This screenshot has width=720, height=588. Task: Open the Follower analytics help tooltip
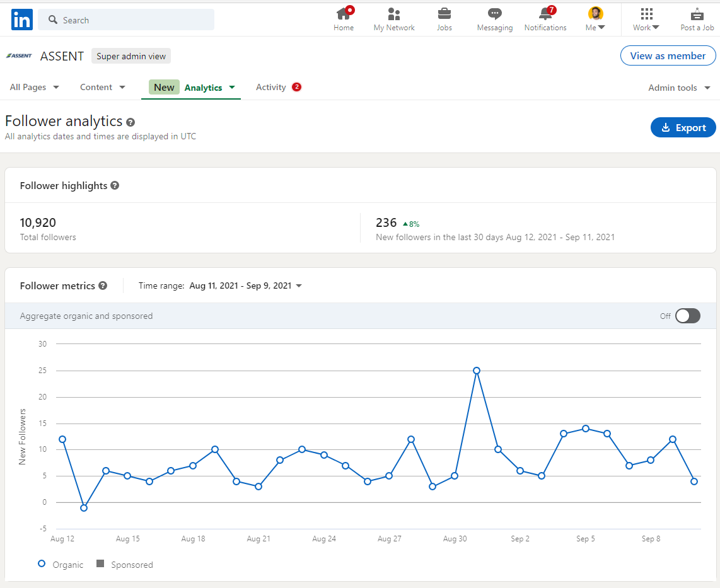tap(131, 122)
